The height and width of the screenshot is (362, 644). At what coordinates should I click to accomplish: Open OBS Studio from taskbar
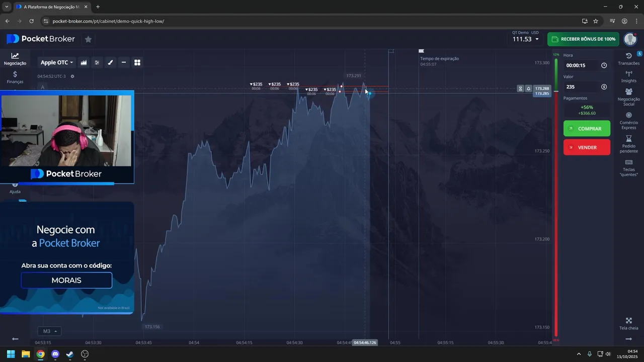coord(85,354)
